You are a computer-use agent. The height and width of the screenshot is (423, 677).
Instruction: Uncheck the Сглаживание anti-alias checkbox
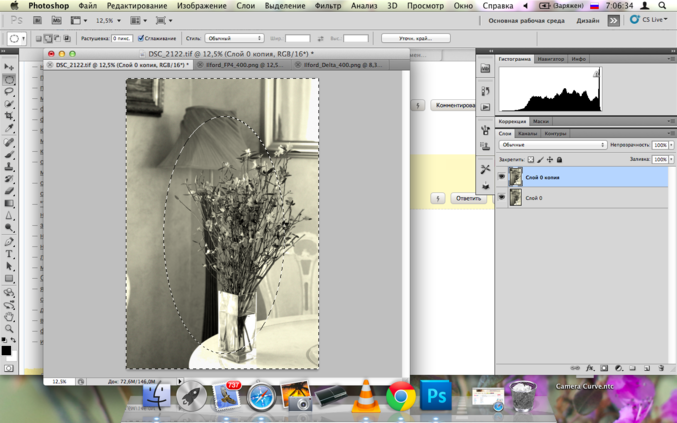[x=141, y=38]
